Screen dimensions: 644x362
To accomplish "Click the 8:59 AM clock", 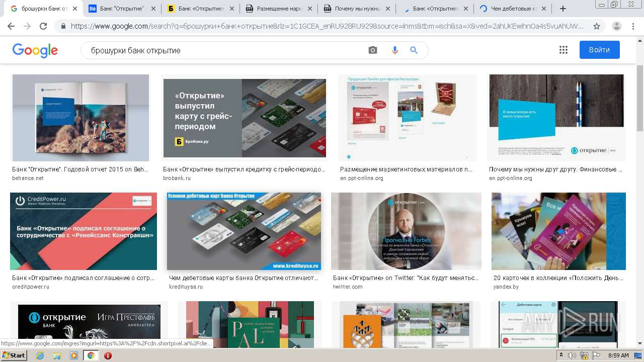I will 618,355.
